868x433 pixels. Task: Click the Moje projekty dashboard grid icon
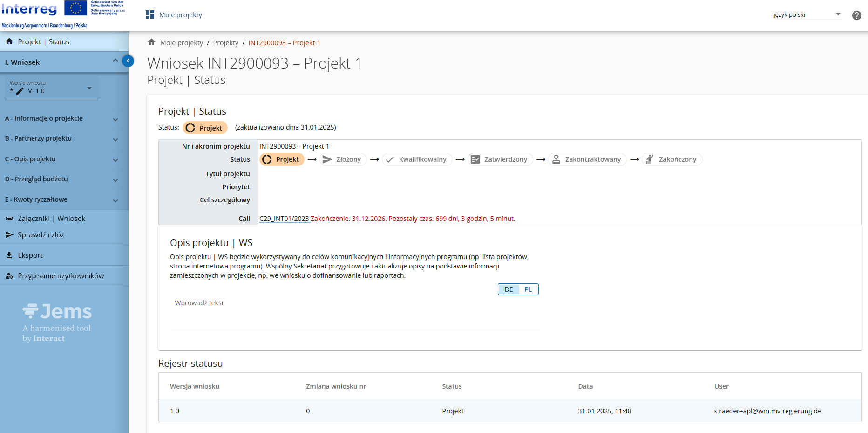[150, 15]
